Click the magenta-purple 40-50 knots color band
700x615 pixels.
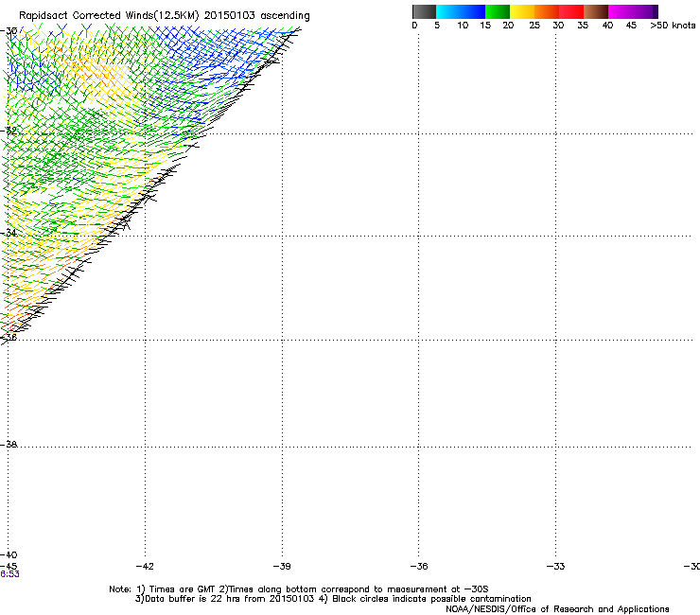(x=633, y=11)
